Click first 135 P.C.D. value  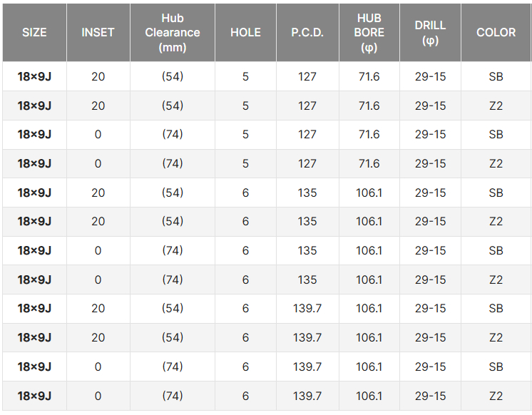pos(307,193)
